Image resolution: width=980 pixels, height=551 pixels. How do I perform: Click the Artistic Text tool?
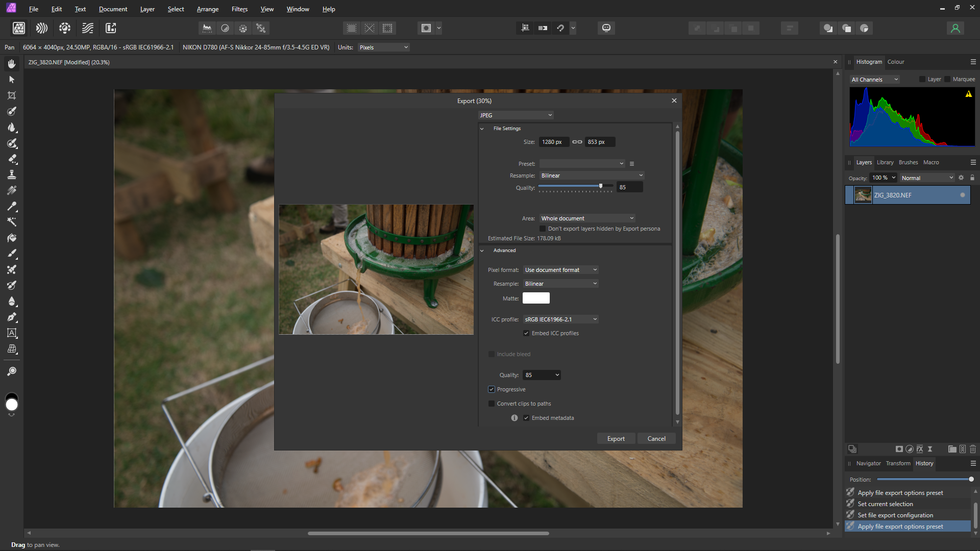pos(12,333)
